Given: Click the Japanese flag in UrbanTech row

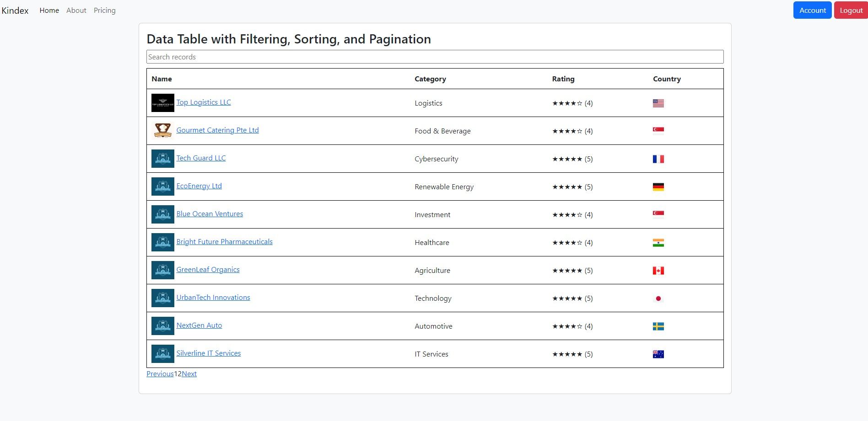Looking at the screenshot, I should [x=658, y=298].
